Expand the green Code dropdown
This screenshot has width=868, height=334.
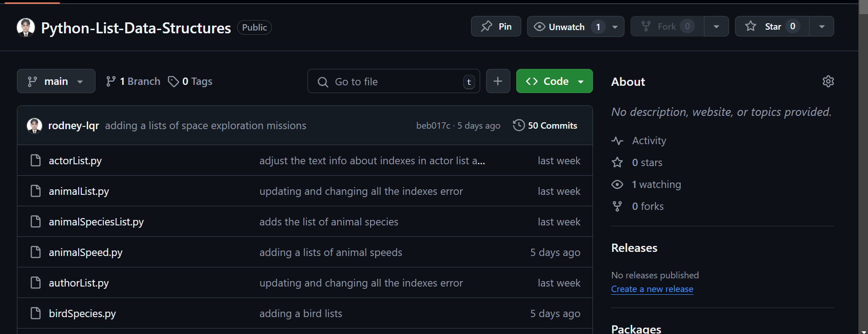pyautogui.click(x=554, y=81)
